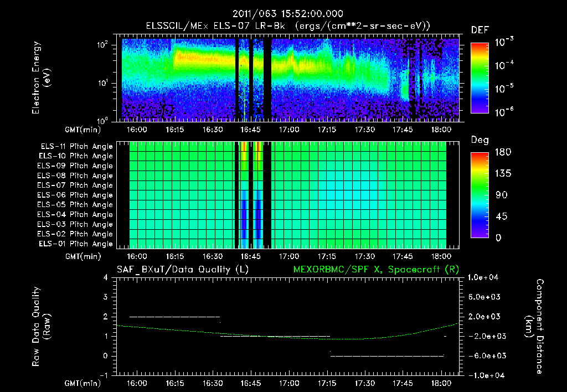Click the "2.0e+03" Component Distance tick
This screenshot has height=392, width=567.
coord(484,317)
